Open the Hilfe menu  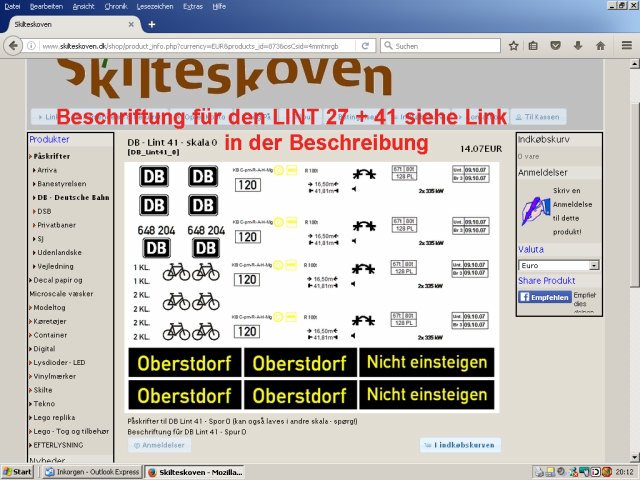pyautogui.click(x=219, y=7)
